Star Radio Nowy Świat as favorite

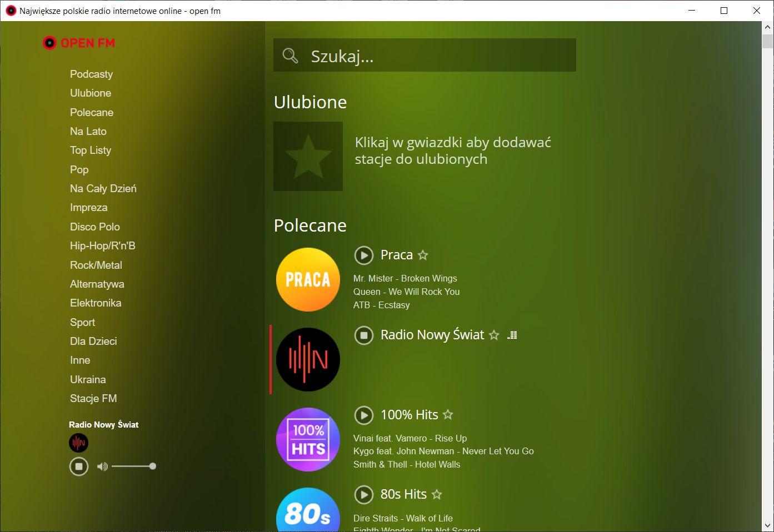click(x=494, y=335)
